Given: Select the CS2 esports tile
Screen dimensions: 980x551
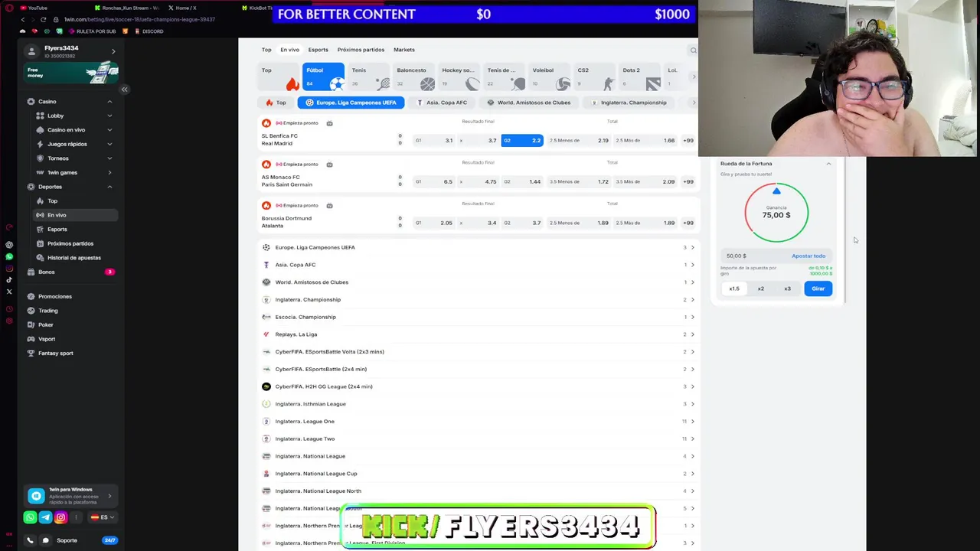Looking at the screenshot, I should (x=596, y=77).
